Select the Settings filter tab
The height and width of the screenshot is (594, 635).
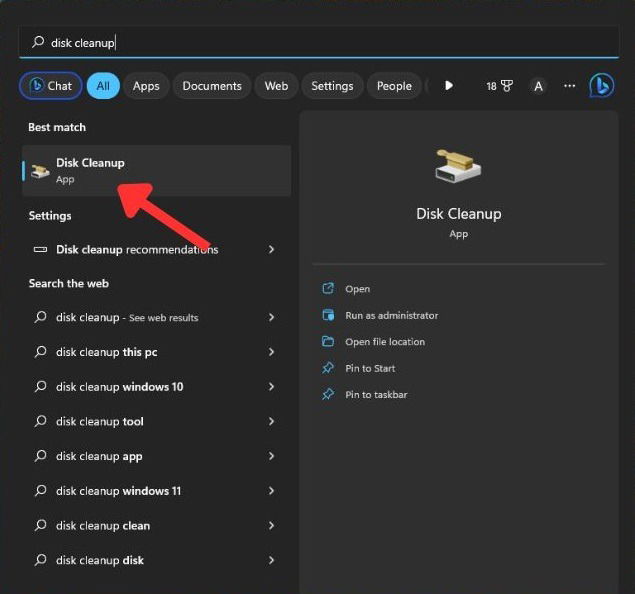pyautogui.click(x=332, y=86)
